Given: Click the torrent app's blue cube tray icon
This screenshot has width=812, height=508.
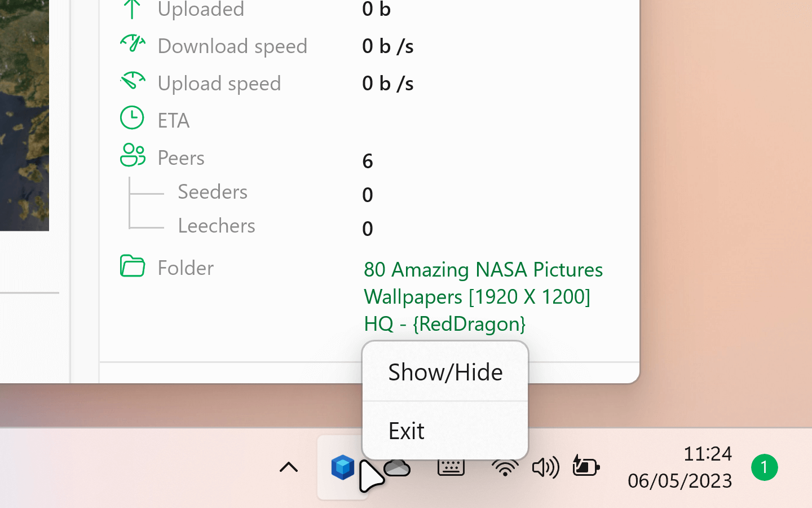Looking at the screenshot, I should click(x=343, y=467).
